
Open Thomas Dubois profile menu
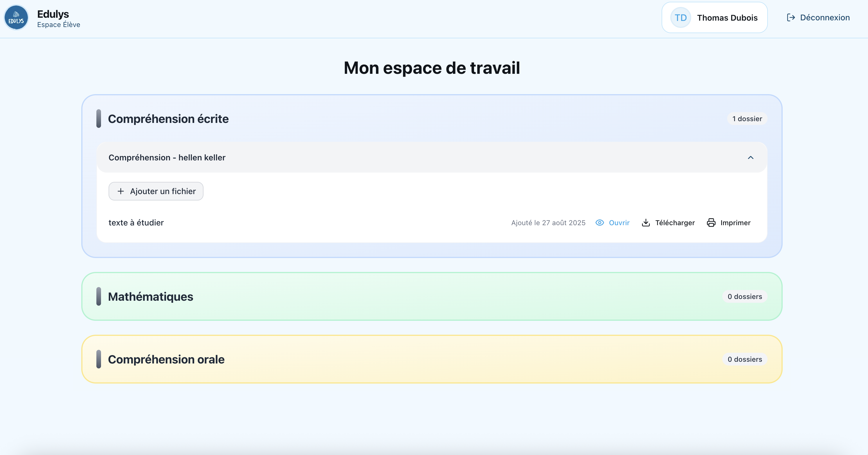(727, 17)
